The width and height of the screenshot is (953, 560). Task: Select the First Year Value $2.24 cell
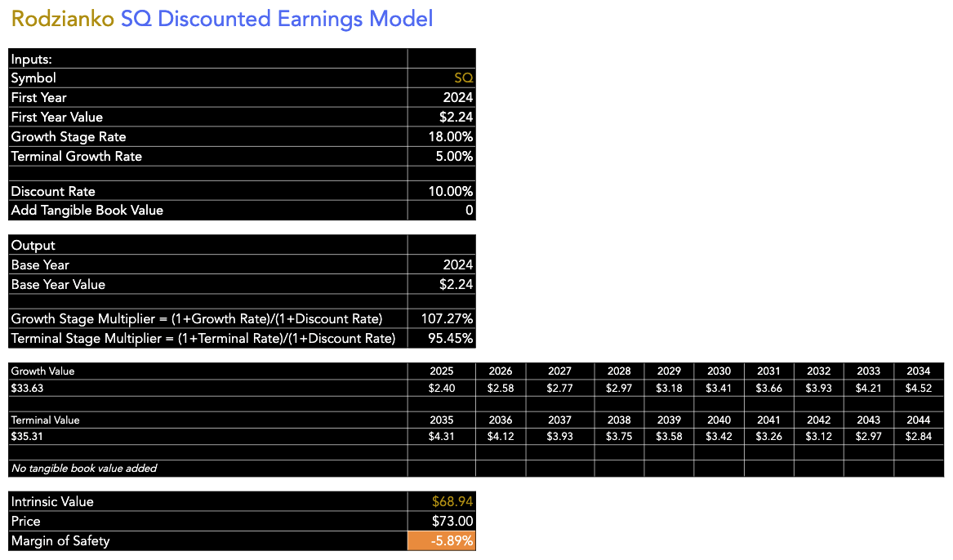(441, 117)
